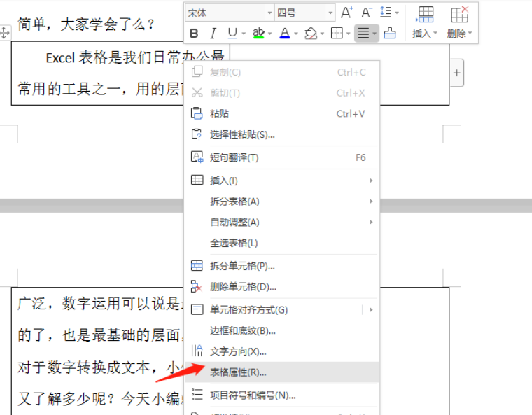The image size is (532, 415).
Task: Click the paragraph alignment icon
Action: [x=363, y=34]
